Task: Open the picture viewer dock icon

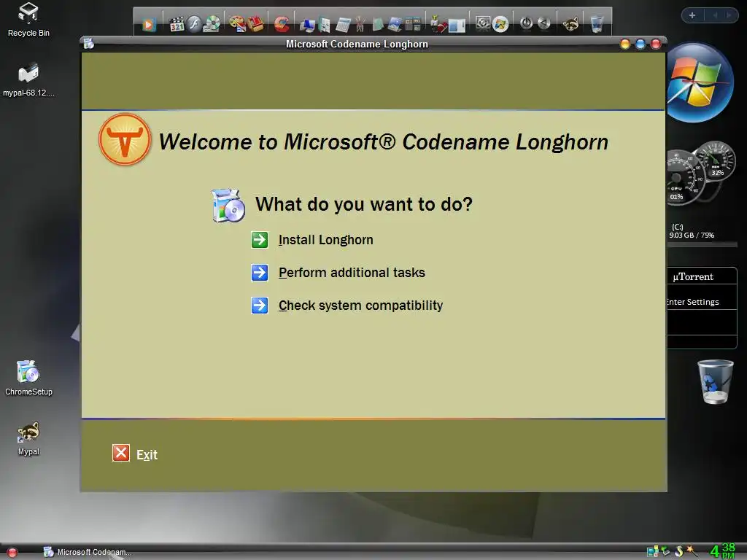Action: [x=395, y=24]
